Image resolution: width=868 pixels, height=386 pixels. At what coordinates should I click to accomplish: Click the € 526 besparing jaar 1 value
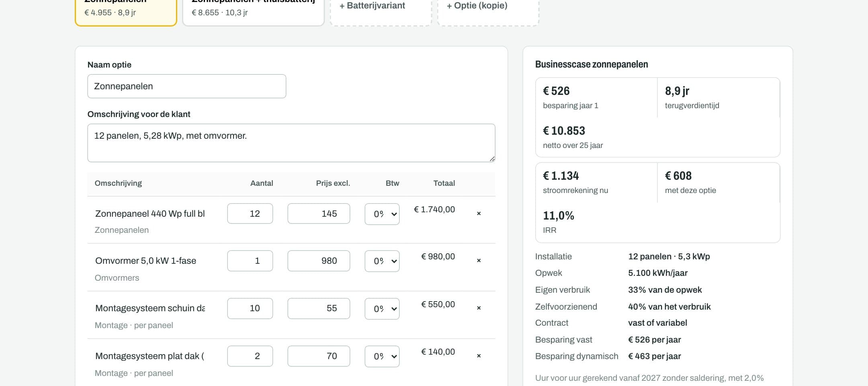point(556,91)
